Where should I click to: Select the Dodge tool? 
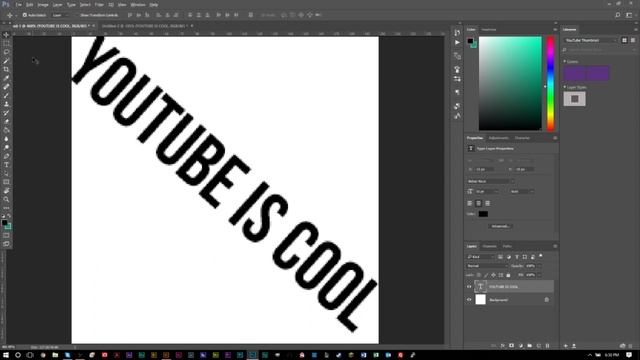[x=6, y=147]
